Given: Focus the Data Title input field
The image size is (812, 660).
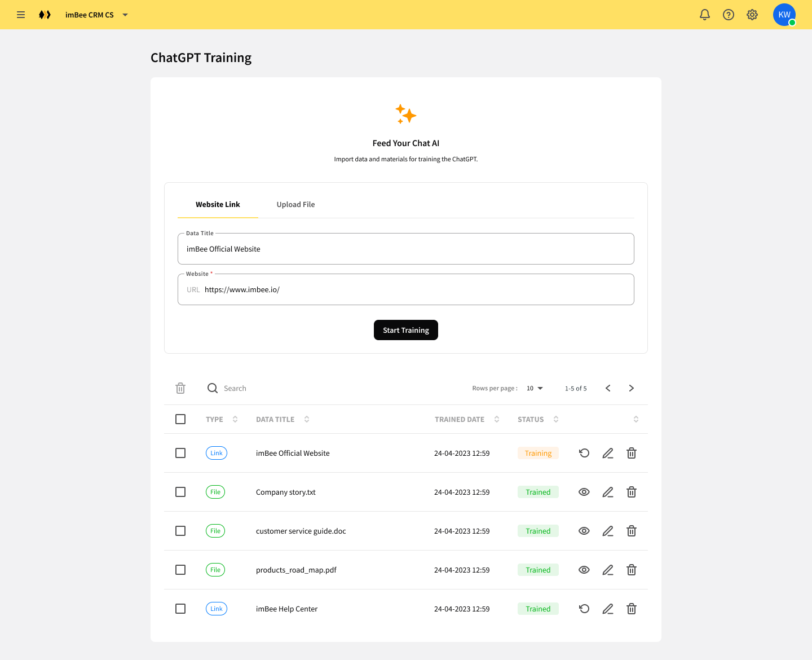Looking at the screenshot, I should click(x=406, y=249).
